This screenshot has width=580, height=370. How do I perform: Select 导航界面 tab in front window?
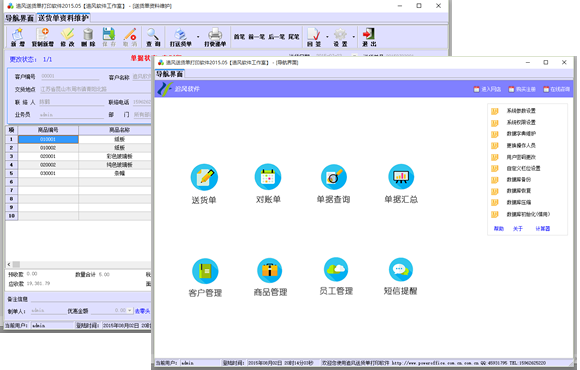[169, 74]
